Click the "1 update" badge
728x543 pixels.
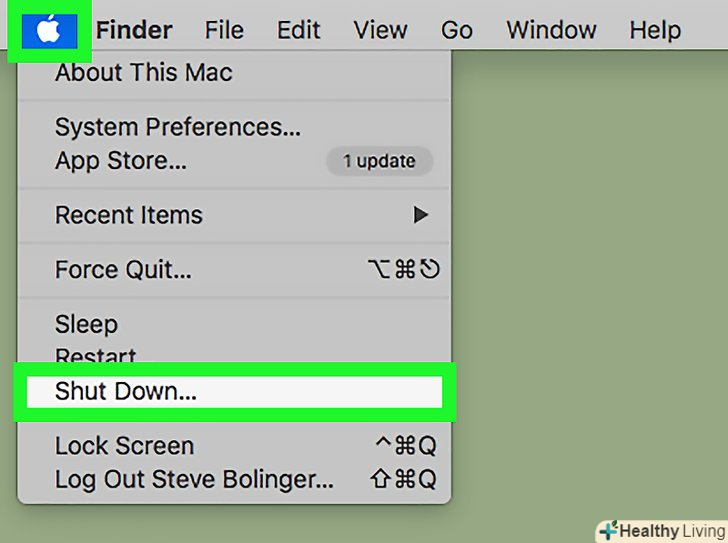tap(379, 160)
